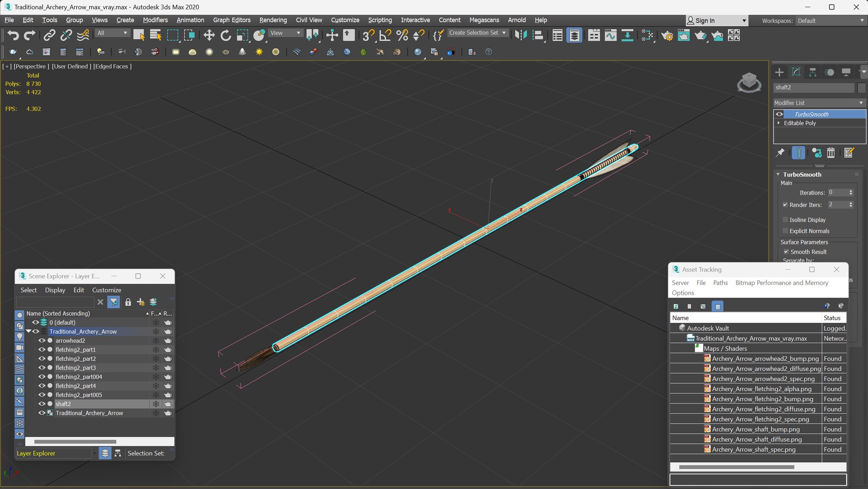Click the Redo arrow icon
Image resolution: width=868 pixels, height=489 pixels.
pos(29,35)
